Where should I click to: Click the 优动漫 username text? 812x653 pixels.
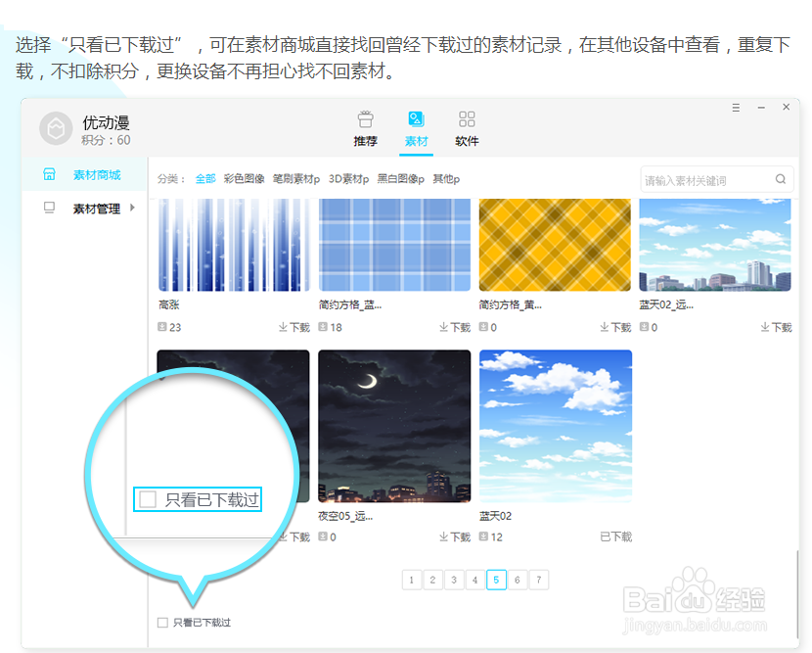point(107,122)
